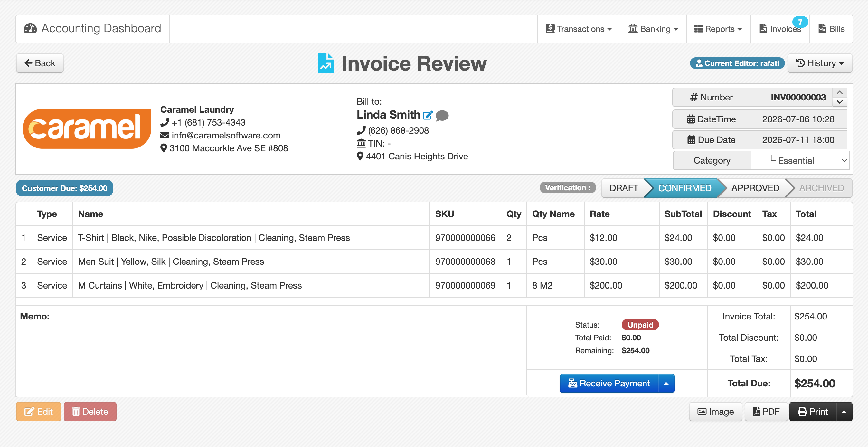This screenshot has height=447, width=868.
Task: Open the Banking menu
Action: pos(653,29)
